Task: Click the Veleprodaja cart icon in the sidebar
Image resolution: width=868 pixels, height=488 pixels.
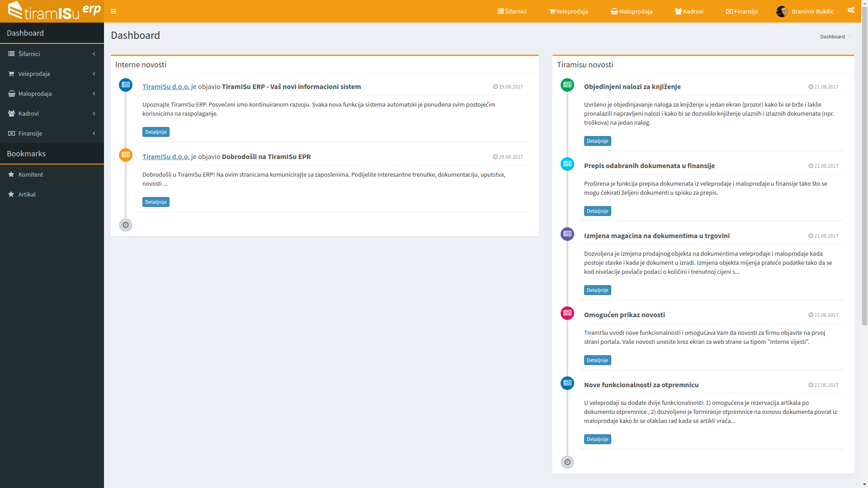Action: 11,74
